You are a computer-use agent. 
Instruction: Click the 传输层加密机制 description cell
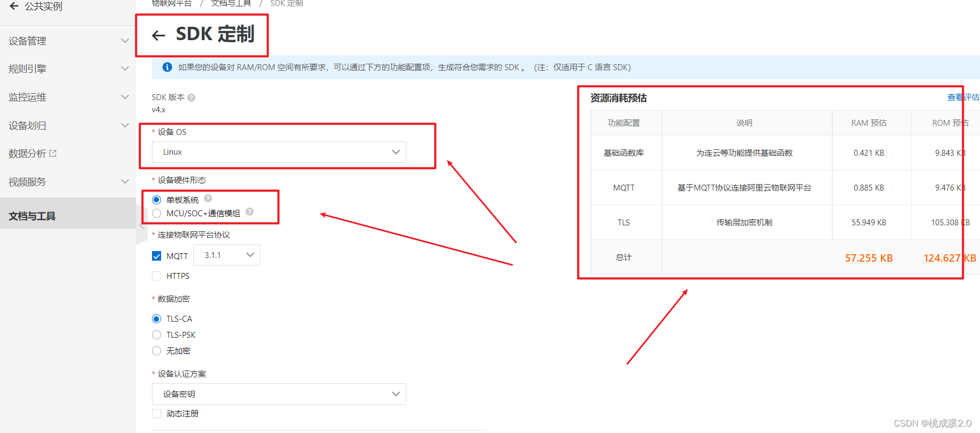[744, 222]
